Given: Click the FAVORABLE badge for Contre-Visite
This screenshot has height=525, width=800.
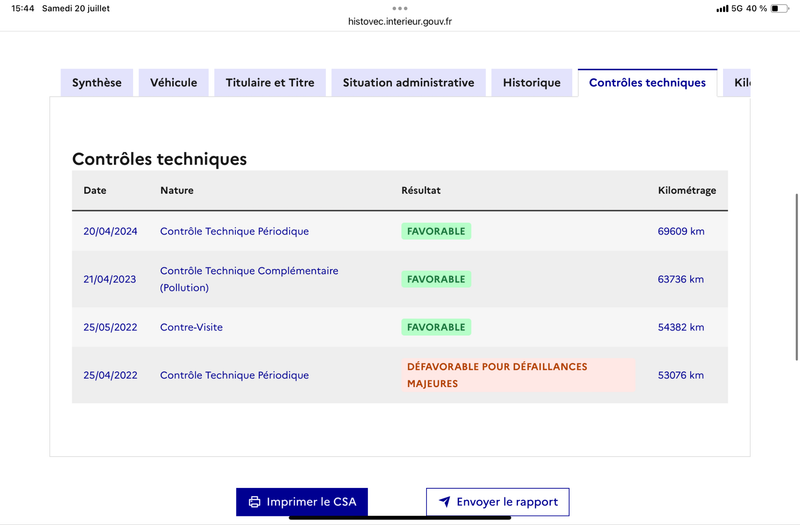Looking at the screenshot, I should click(436, 327).
